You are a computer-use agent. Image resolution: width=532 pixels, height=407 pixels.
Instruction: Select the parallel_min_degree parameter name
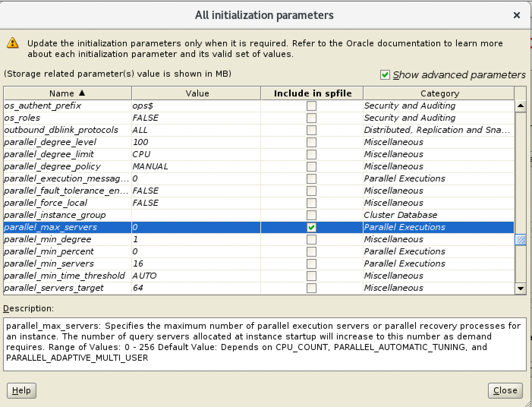68,240
